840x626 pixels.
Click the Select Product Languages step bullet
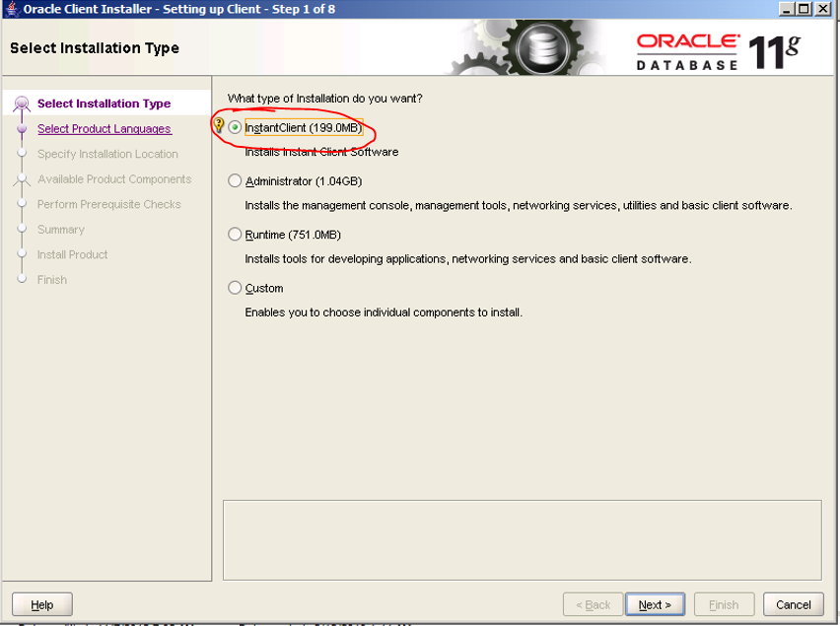[x=22, y=129]
